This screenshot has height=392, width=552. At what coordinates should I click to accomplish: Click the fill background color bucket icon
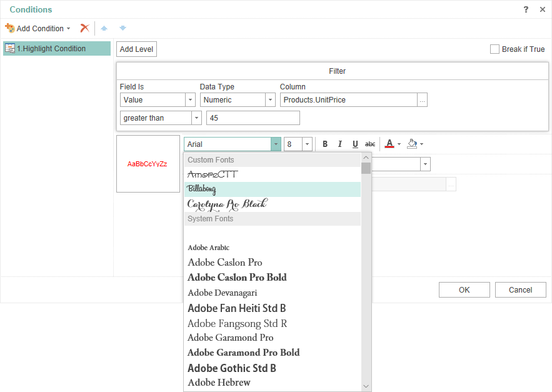click(412, 144)
